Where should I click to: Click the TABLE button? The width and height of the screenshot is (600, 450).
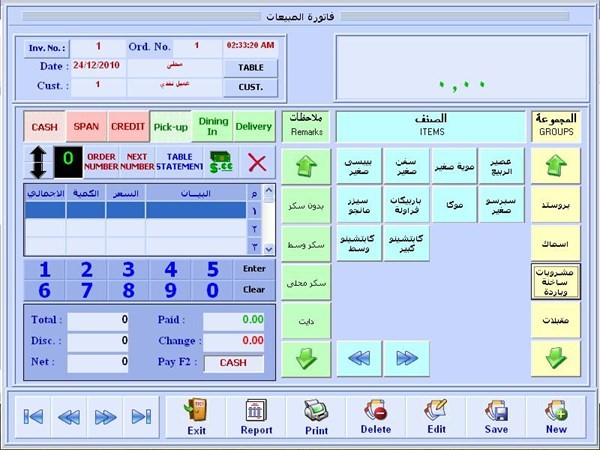[250, 67]
